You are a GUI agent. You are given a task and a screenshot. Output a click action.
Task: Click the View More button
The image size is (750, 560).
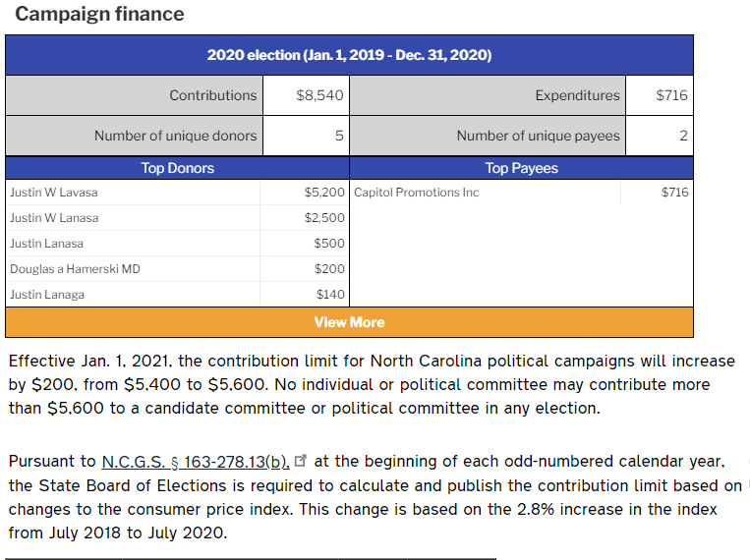pyautogui.click(x=349, y=322)
